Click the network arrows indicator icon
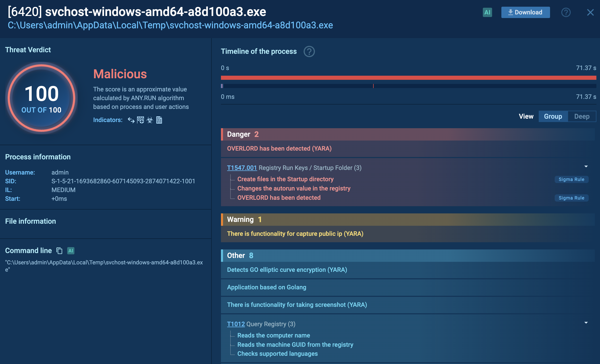This screenshot has height=364, width=600. coord(131,120)
